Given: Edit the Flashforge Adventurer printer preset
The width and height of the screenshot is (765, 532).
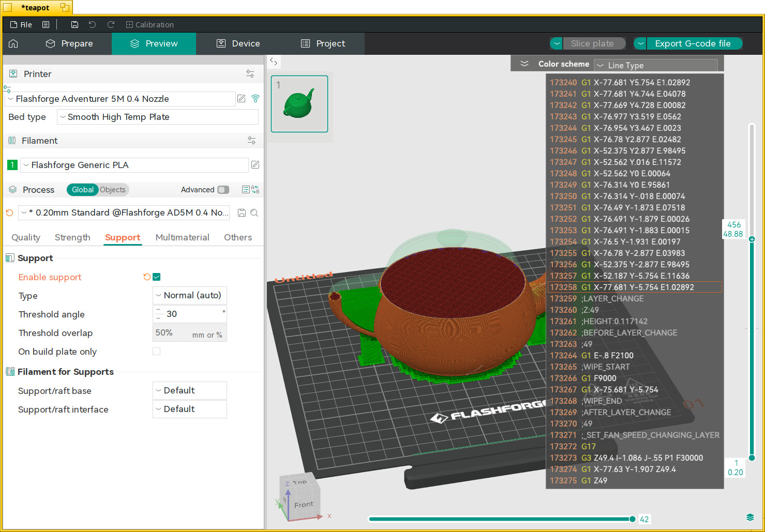Looking at the screenshot, I should click(241, 98).
